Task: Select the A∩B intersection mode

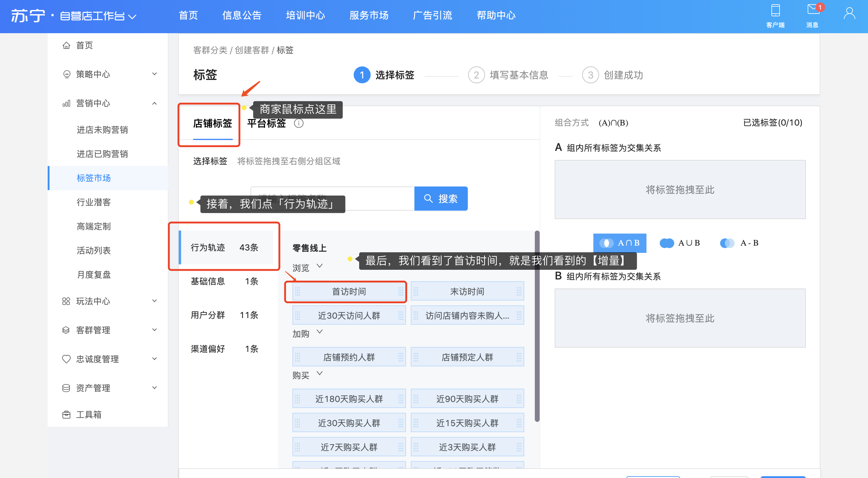Action: tap(620, 243)
